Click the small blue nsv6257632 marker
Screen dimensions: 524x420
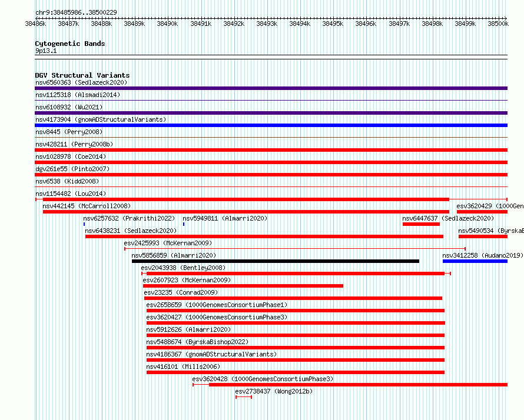(x=84, y=224)
